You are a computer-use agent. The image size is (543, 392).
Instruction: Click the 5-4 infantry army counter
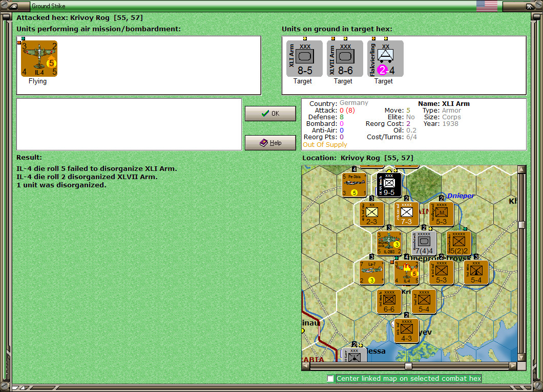tap(424, 301)
